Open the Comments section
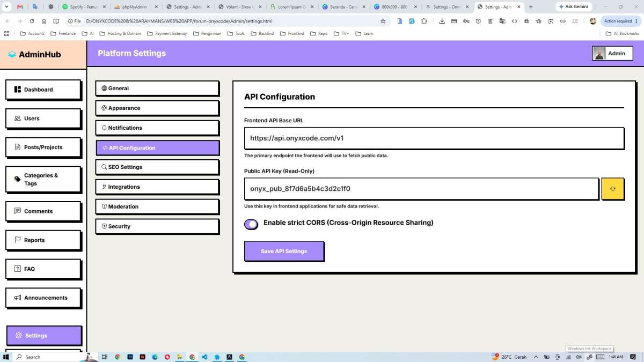 (x=43, y=211)
